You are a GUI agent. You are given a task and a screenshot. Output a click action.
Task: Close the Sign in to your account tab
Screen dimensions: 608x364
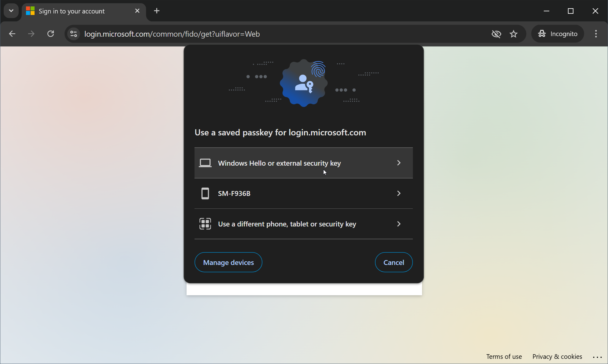(137, 11)
